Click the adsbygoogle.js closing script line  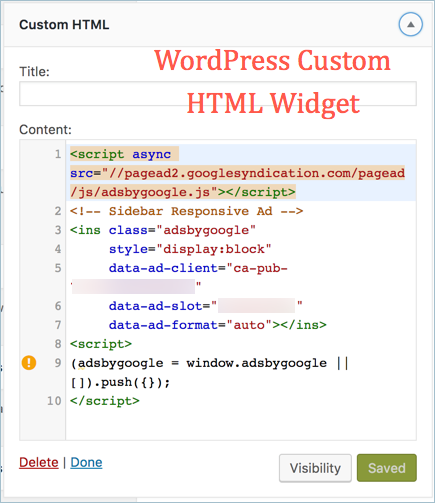click(x=183, y=192)
